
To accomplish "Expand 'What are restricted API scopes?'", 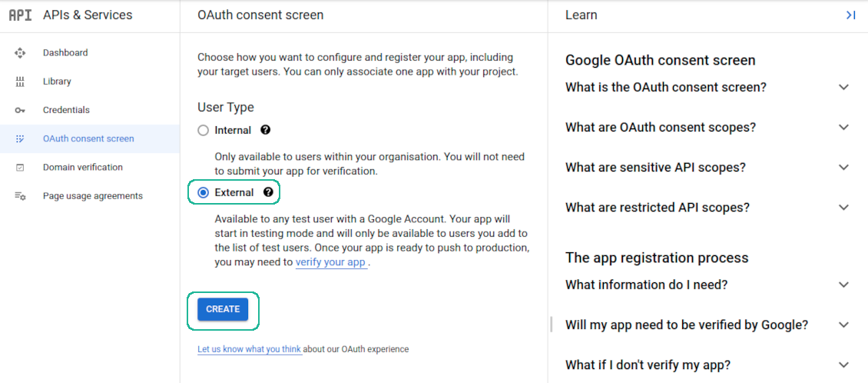I will pos(843,208).
